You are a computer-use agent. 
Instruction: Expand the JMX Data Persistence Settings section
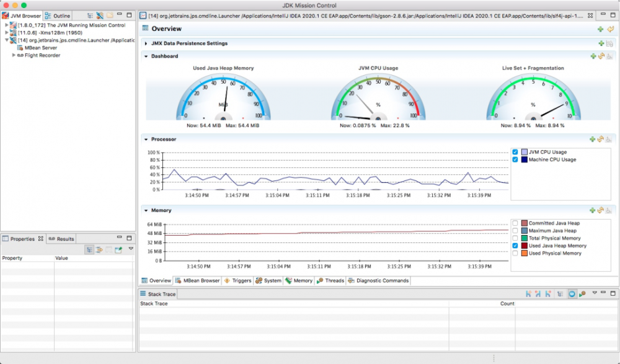[146, 43]
